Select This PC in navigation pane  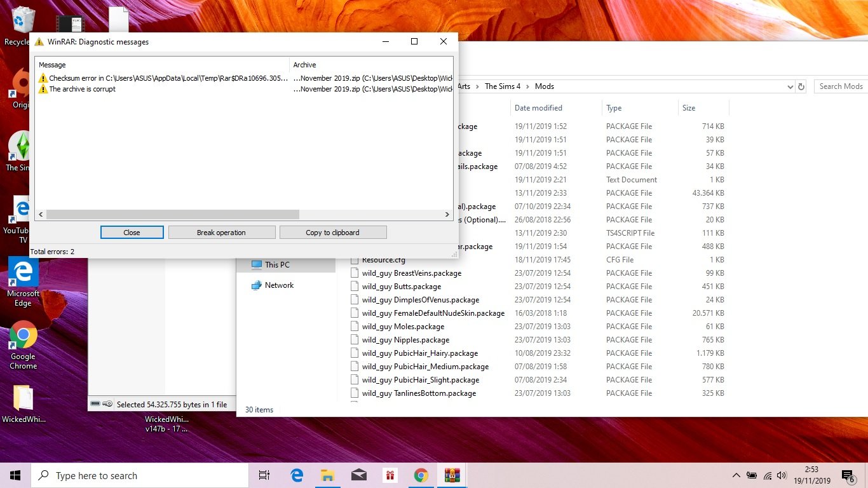point(277,265)
